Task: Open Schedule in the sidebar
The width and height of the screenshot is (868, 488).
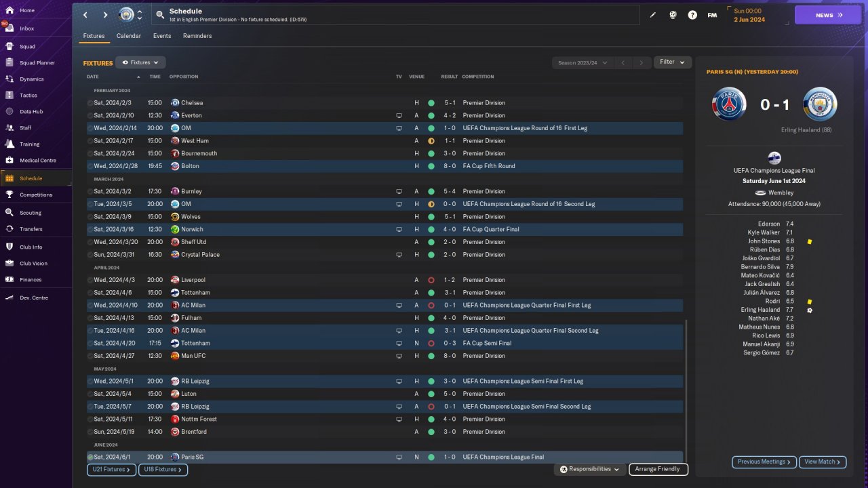Action: click(36, 178)
